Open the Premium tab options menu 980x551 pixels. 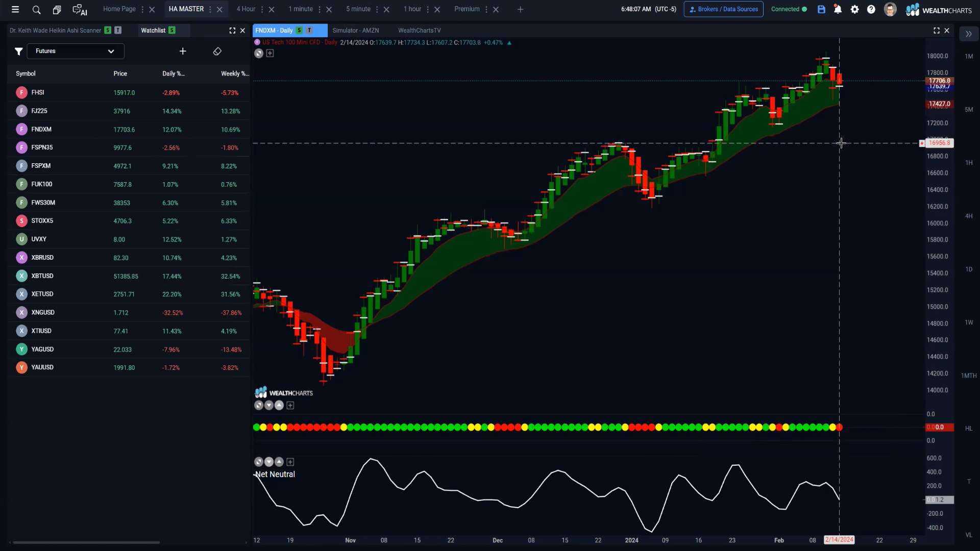486,9
